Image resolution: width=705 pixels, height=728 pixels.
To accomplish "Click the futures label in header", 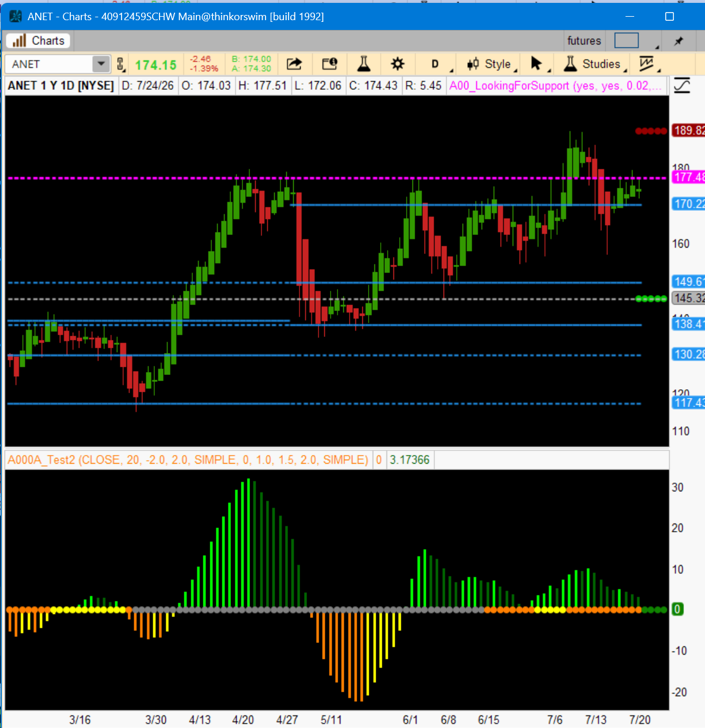I will pyautogui.click(x=584, y=41).
